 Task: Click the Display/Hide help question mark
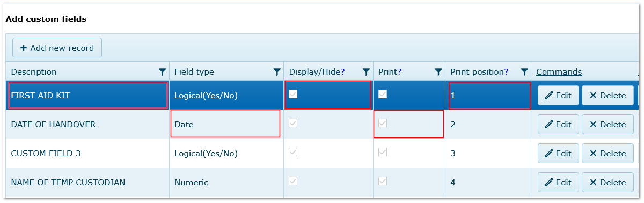342,72
